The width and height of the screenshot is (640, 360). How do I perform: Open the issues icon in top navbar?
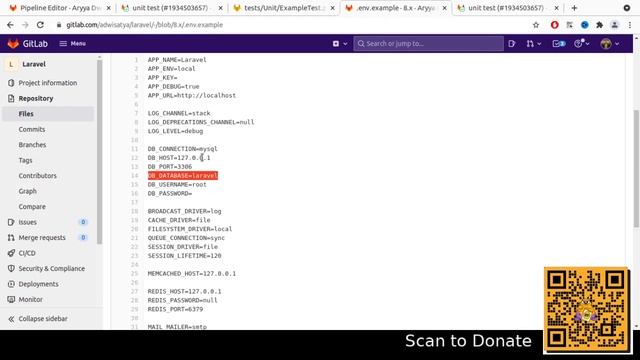(512, 43)
